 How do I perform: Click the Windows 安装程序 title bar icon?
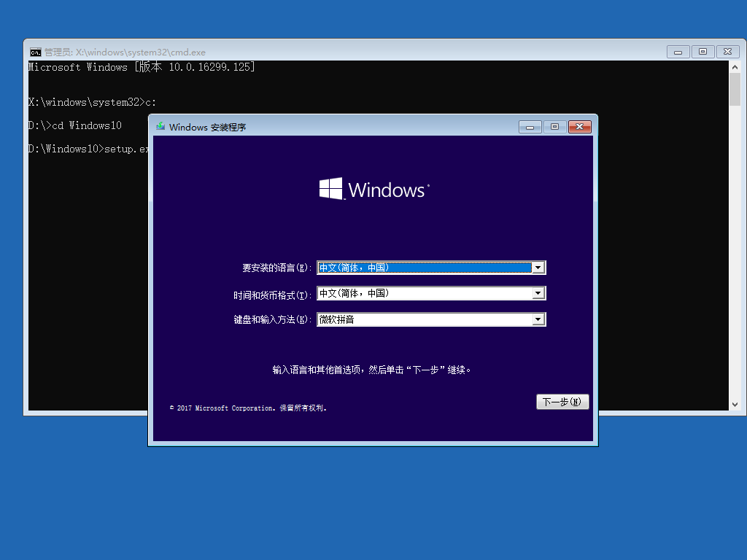tap(160, 127)
